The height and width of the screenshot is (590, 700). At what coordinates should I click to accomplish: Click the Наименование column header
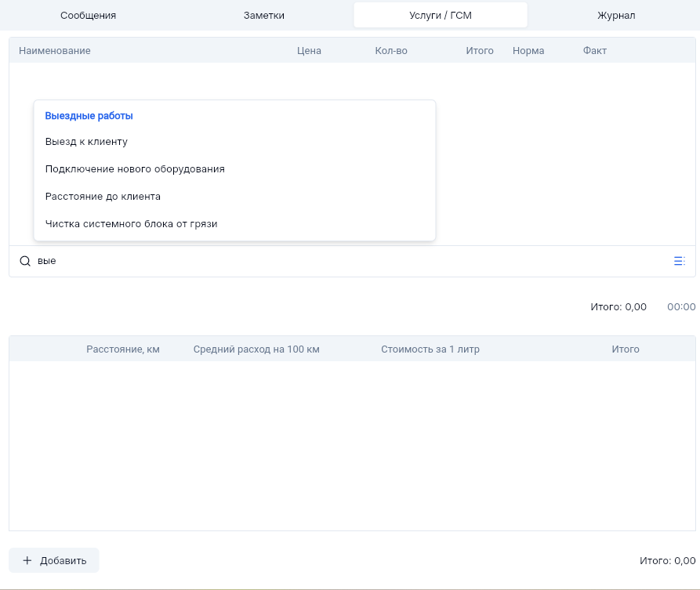coord(55,51)
